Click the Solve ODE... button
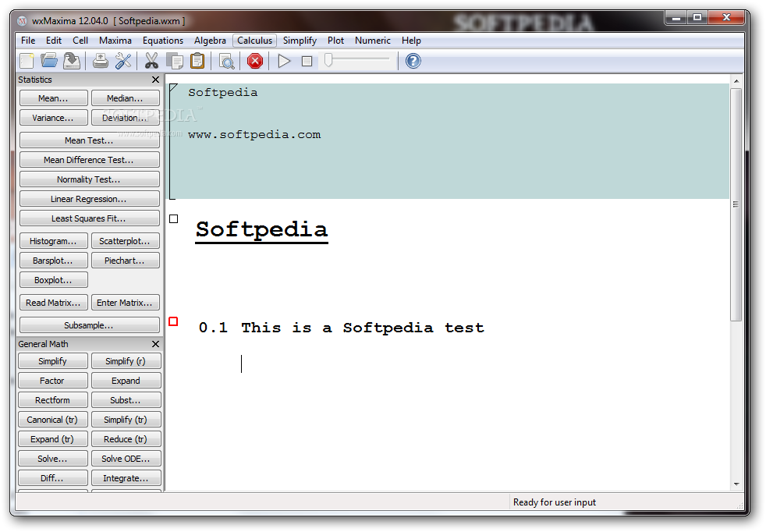 (126, 459)
